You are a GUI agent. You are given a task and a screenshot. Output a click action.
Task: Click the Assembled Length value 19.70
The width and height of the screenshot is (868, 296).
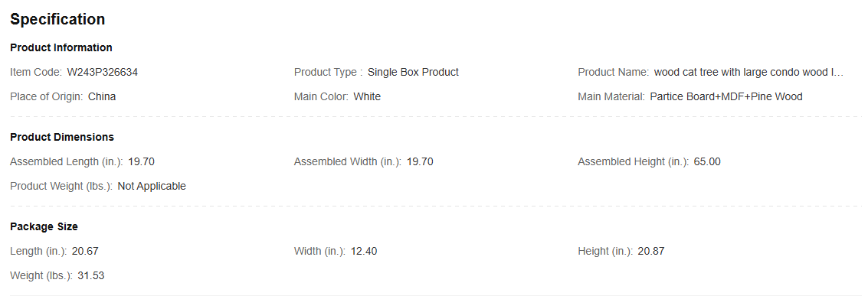141,162
